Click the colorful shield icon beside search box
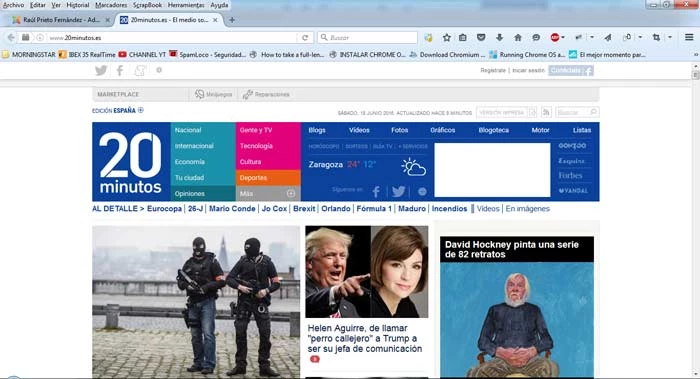Image resolution: width=700 pixels, height=379 pixels. (x=428, y=37)
